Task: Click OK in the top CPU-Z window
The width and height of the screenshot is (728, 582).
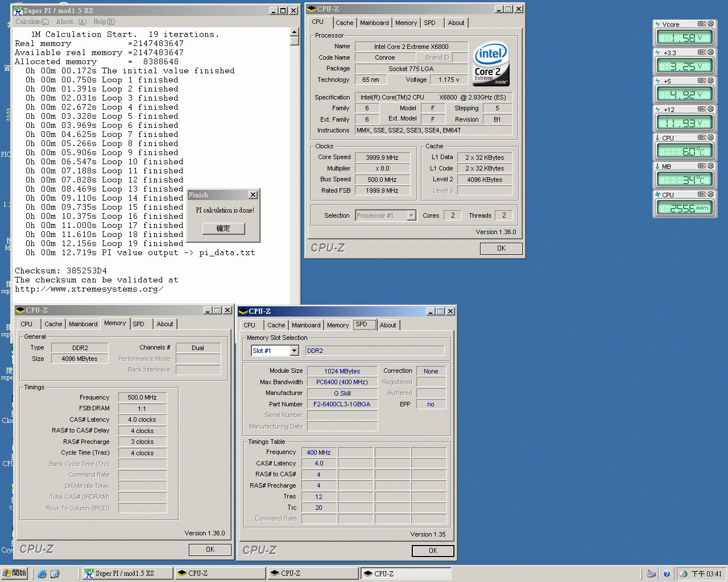Action: [x=501, y=248]
